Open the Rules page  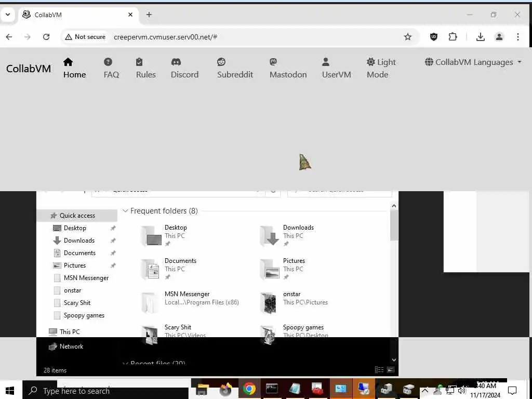[146, 68]
